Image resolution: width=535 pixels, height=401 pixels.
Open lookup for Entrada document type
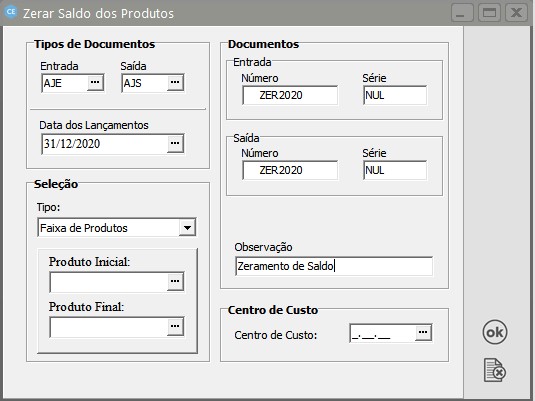pyautogui.click(x=95, y=83)
